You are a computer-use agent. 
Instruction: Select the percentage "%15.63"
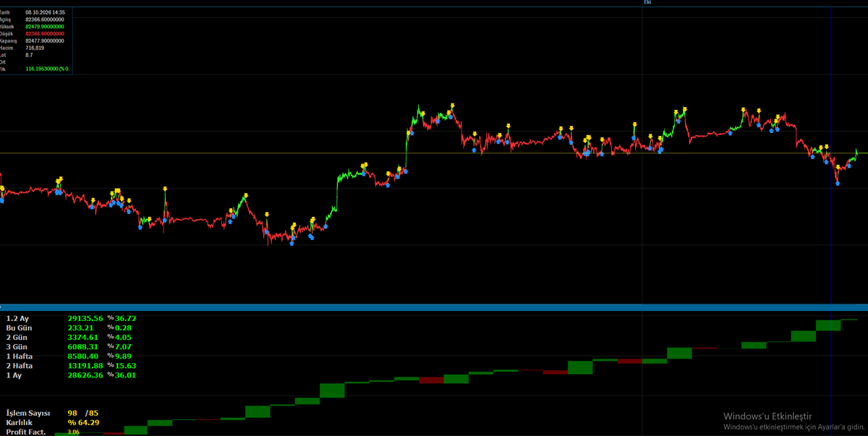122,365
